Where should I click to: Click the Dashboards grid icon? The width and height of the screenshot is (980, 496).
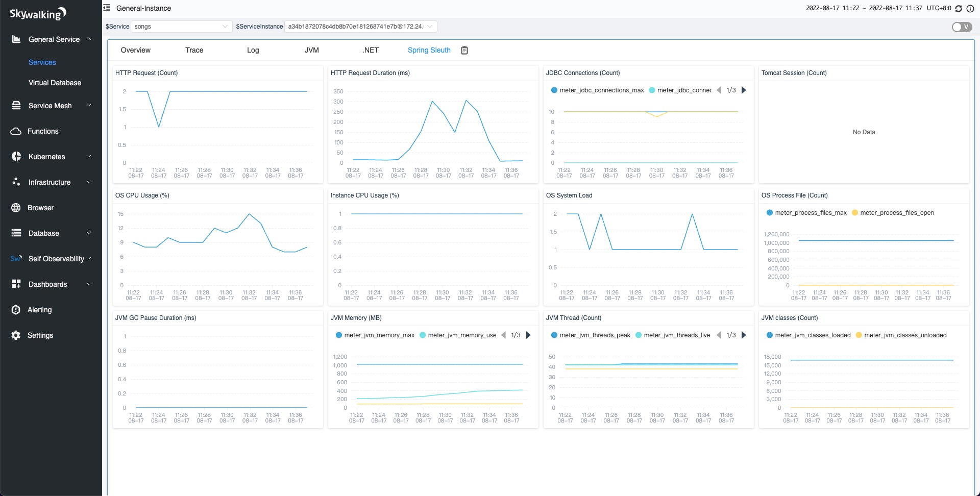(16, 284)
